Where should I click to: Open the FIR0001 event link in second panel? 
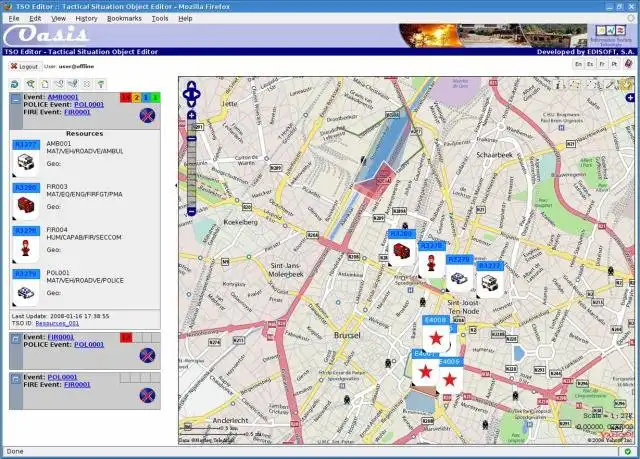tap(61, 337)
